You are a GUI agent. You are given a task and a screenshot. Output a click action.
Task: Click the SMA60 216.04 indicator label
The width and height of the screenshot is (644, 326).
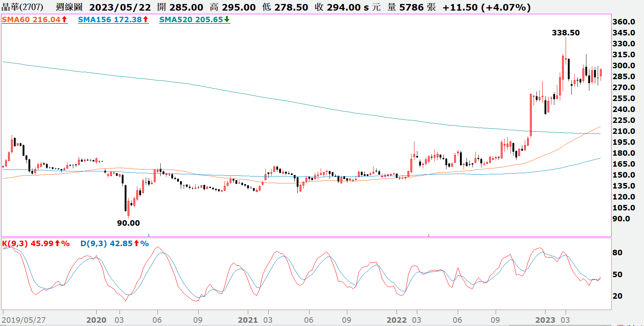[x=31, y=20]
